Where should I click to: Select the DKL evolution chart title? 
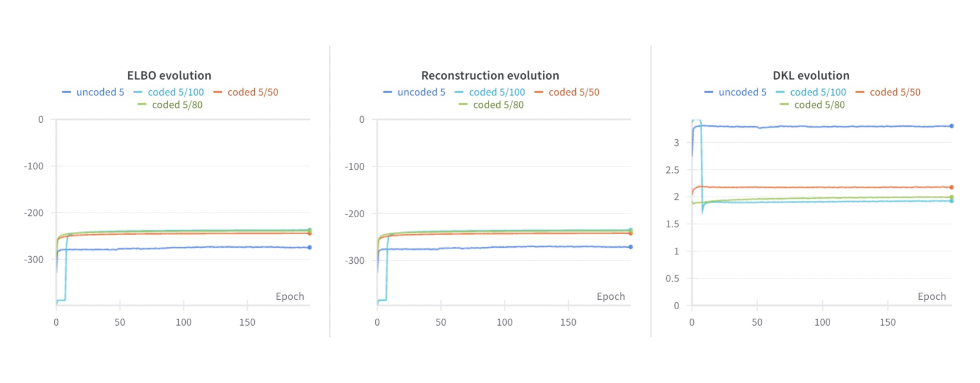coord(811,76)
